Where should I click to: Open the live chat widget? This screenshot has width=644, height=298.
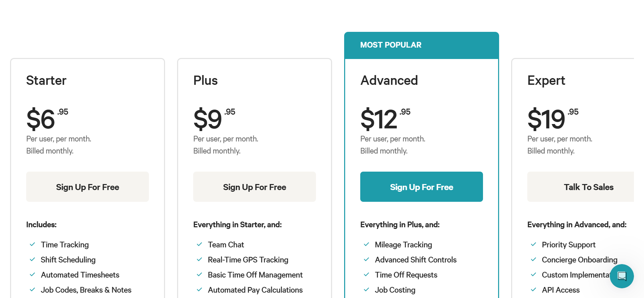[x=622, y=276]
